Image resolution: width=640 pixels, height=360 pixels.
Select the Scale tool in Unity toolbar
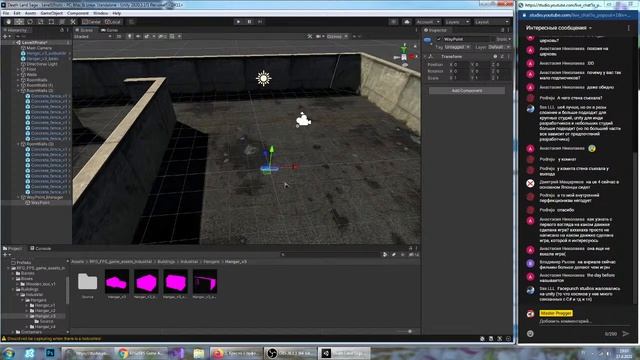coord(40,22)
